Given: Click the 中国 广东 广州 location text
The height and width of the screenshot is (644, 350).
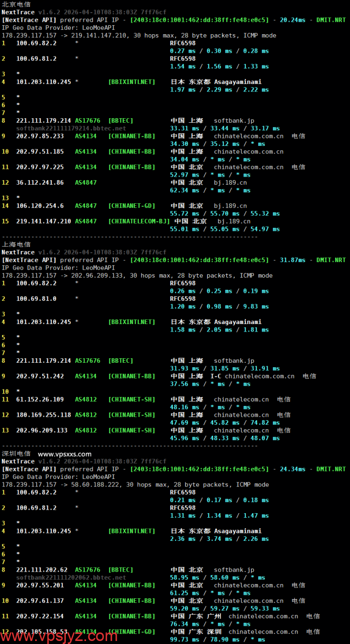Looking at the screenshot, I should click(x=196, y=616).
